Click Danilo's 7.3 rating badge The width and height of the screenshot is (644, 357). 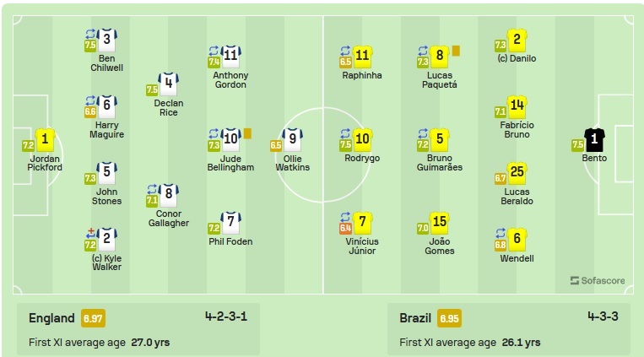[501, 46]
